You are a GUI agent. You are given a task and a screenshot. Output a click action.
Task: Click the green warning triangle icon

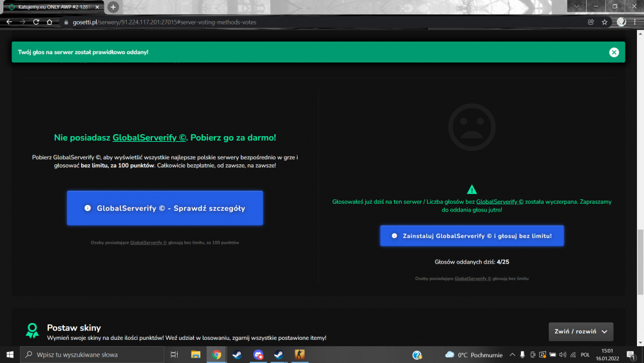[471, 190]
